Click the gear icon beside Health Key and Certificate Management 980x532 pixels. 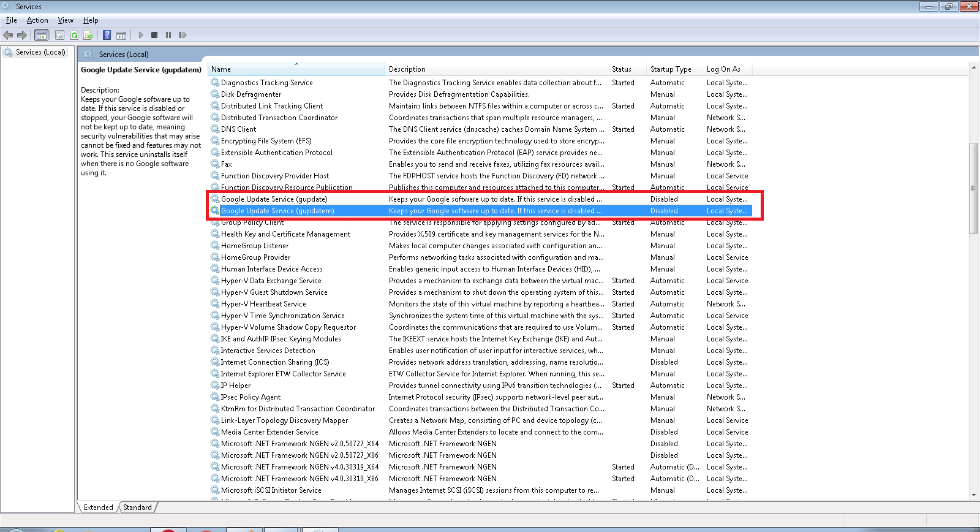click(x=215, y=234)
